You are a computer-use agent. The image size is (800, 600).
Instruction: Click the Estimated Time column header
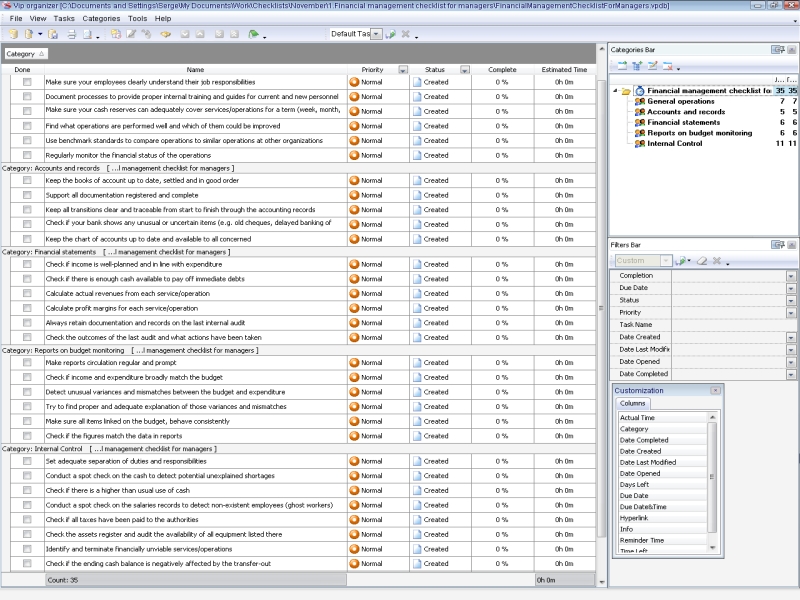tap(564, 70)
